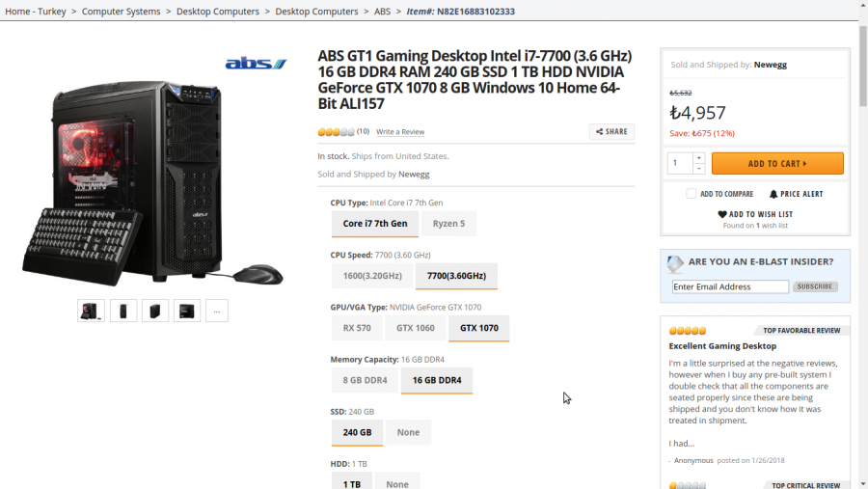Select the Ryzen 5 CPU option
The image size is (868, 489).
(448, 224)
